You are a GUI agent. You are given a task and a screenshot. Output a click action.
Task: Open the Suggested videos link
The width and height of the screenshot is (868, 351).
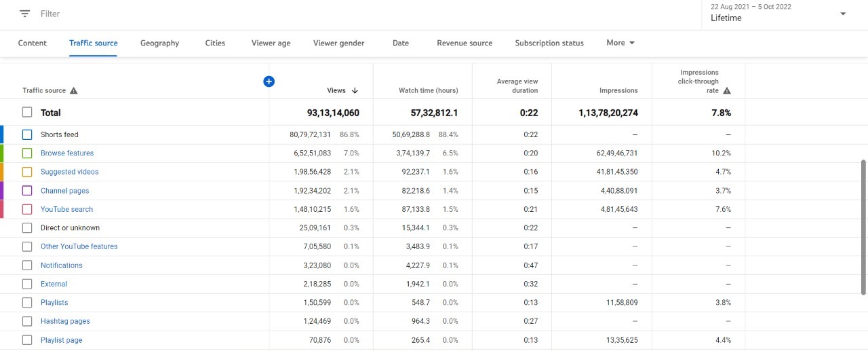[70, 172]
